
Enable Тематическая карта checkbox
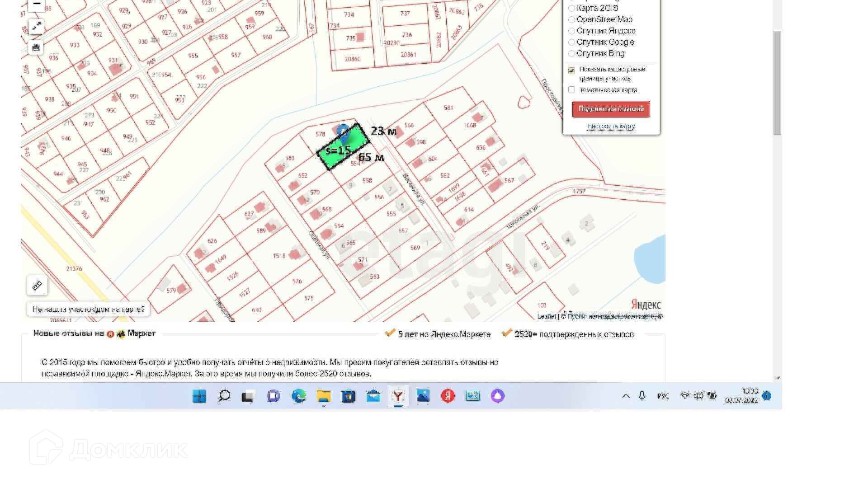tap(571, 90)
